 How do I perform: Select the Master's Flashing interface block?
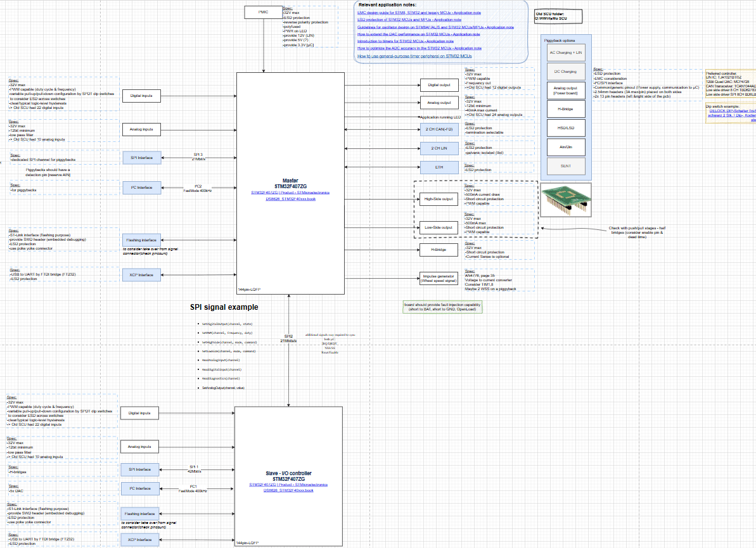click(141, 240)
